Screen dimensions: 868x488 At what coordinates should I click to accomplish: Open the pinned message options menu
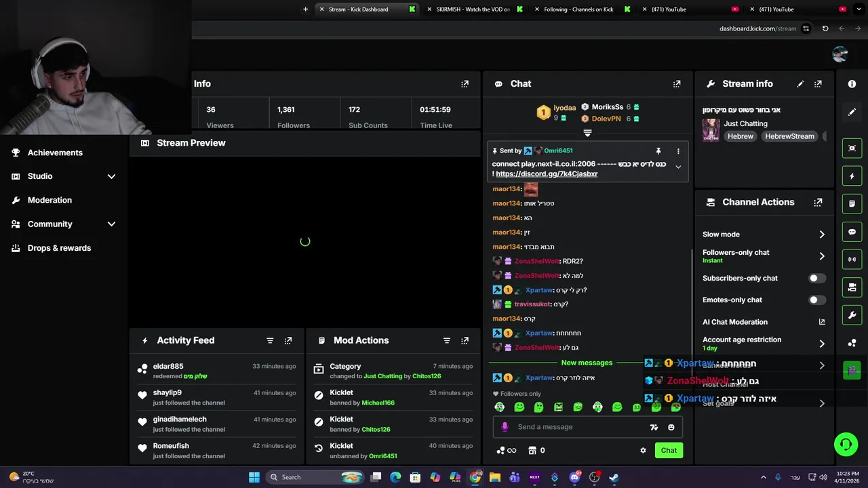(678, 151)
